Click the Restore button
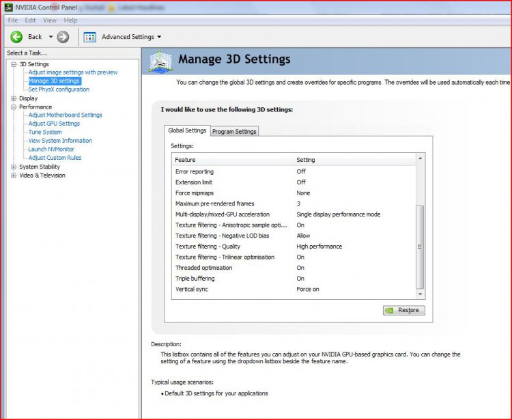This screenshot has width=512, height=420. (404, 310)
